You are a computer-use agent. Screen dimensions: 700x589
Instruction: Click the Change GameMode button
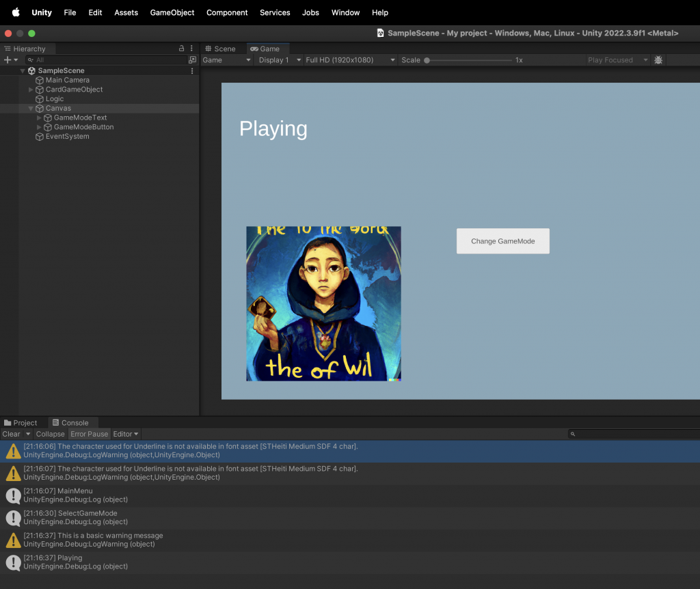click(502, 241)
